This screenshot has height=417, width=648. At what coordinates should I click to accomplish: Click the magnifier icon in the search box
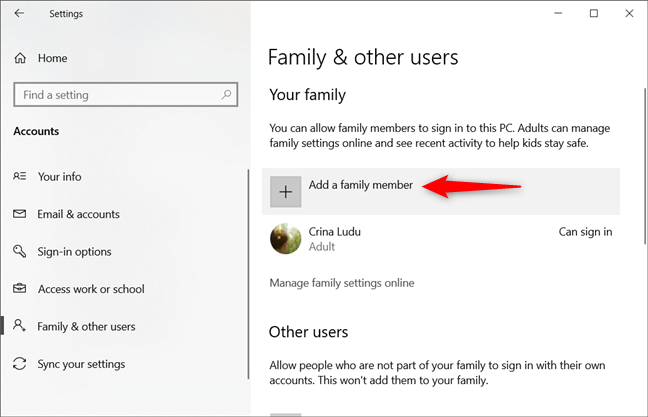[x=225, y=95]
